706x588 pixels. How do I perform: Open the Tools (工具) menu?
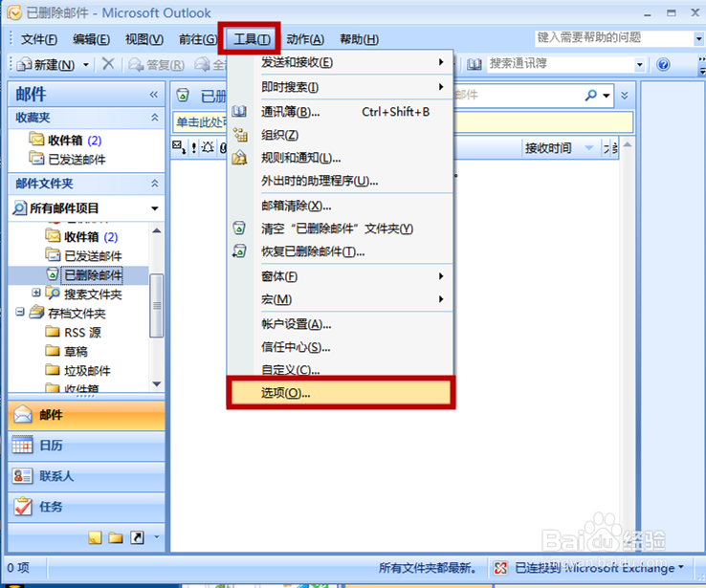(252, 39)
